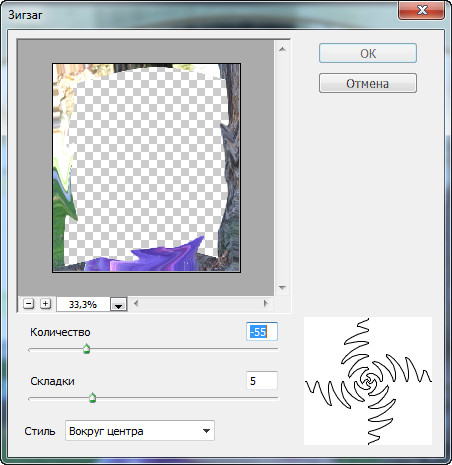The width and height of the screenshot is (452, 465).
Task: Open the Стиль dropdown 'Вокруг центра'
Action: pyautogui.click(x=140, y=431)
